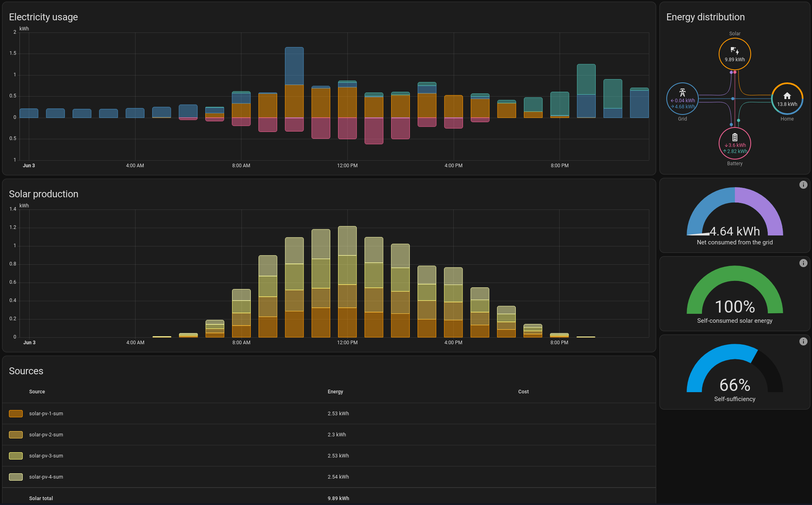Open the solar-pv-3-sum source row
This screenshot has height=505, width=812.
pos(46,456)
